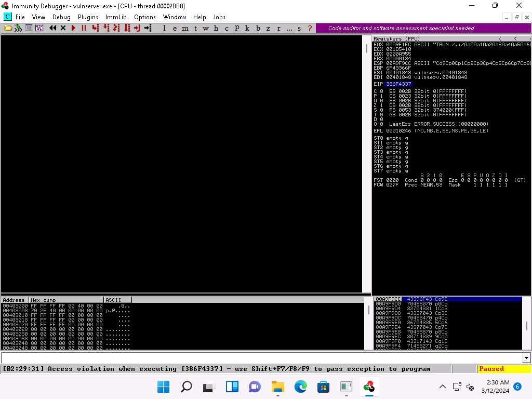Screen dimensions: 532x399
Task: Click the Open file folder icon
Action: 8,28
